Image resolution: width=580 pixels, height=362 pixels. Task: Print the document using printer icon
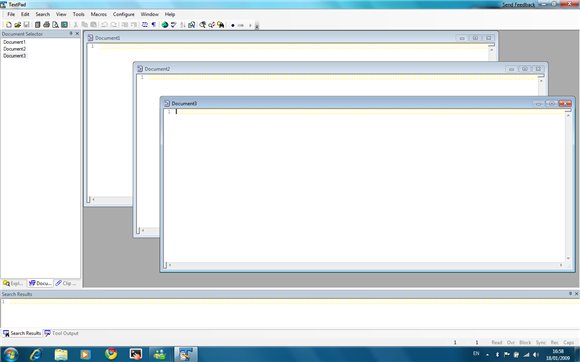point(46,25)
